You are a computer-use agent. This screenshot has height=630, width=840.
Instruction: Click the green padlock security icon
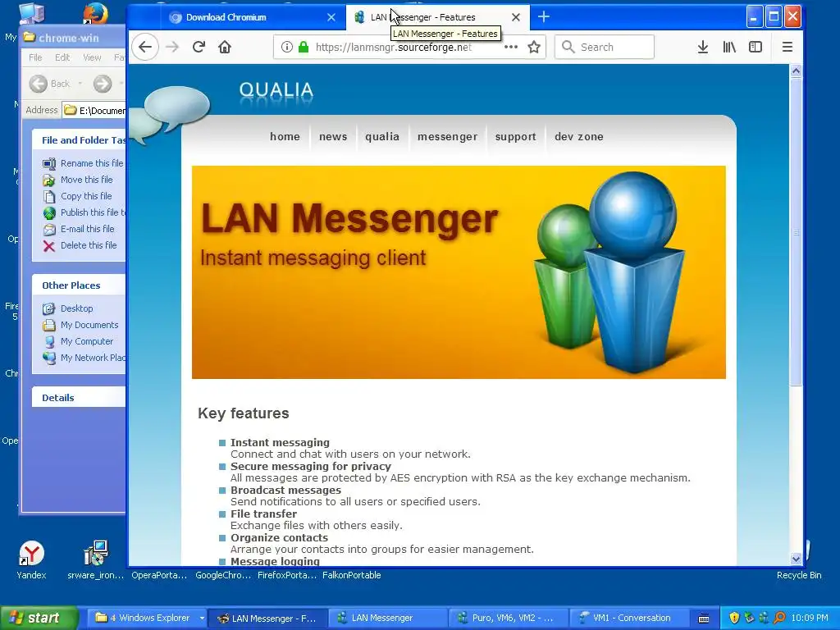(x=304, y=47)
